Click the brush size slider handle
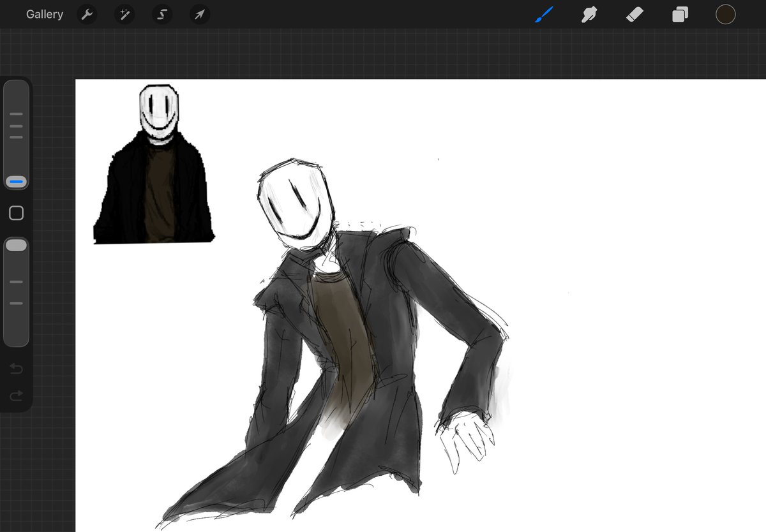The height and width of the screenshot is (532, 766). [17, 182]
